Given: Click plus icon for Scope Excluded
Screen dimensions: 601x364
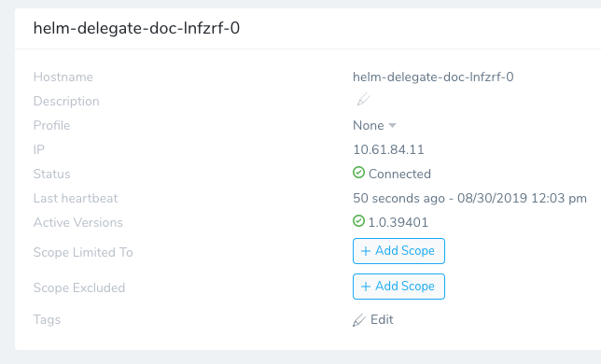Looking at the screenshot, I should pos(366,287).
